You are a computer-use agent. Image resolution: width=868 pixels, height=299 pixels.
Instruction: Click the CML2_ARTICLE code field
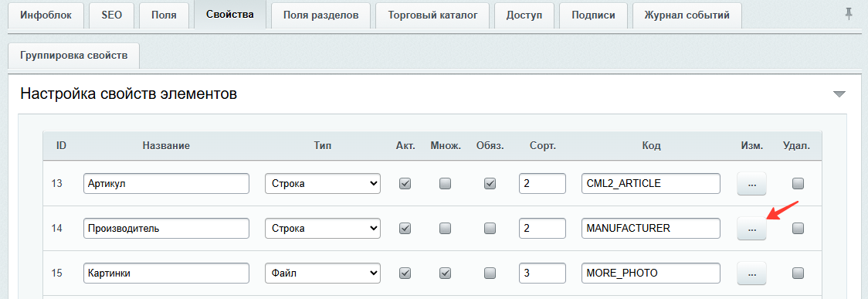(x=651, y=183)
